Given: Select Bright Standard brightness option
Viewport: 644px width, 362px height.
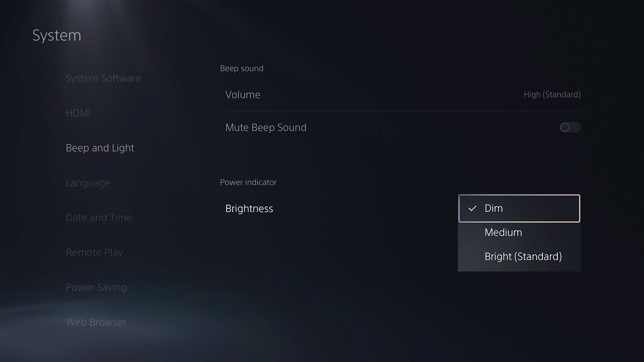Looking at the screenshot, I should (x=523, y=256).
